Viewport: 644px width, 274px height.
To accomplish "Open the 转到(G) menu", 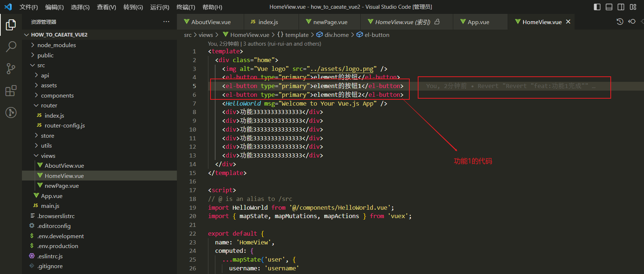I will coord(133,7).
